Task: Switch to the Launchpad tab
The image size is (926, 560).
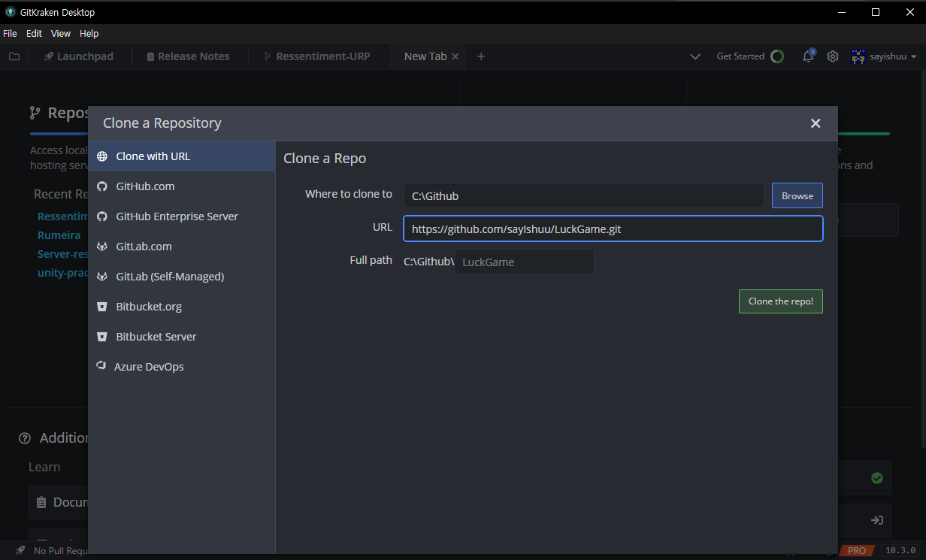Action: [78, 56]
